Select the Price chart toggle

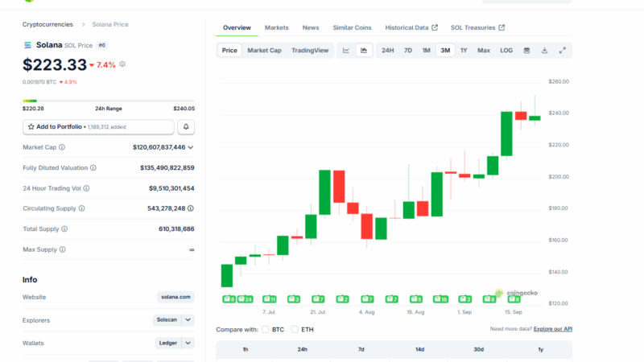coord(229,51)
